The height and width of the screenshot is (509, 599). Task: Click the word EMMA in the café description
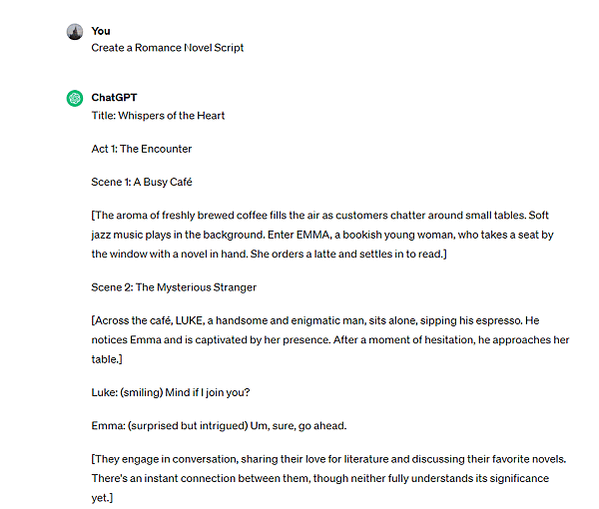tap(313, 235)
